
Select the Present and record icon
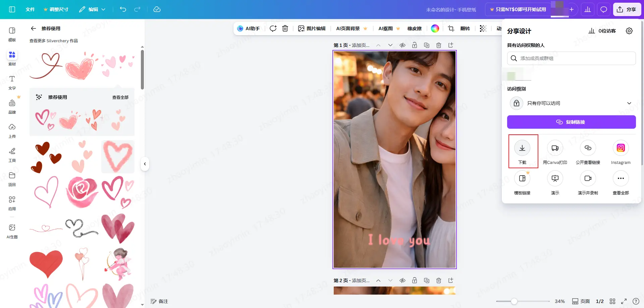click(588, 179)
